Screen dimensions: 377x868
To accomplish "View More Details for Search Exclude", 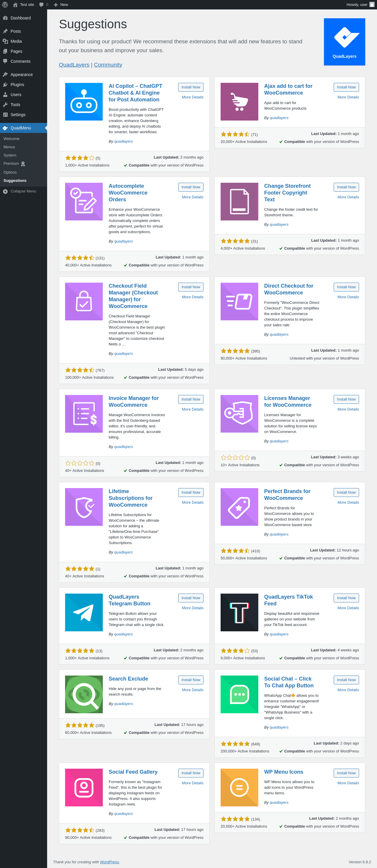I will point(193,690).
